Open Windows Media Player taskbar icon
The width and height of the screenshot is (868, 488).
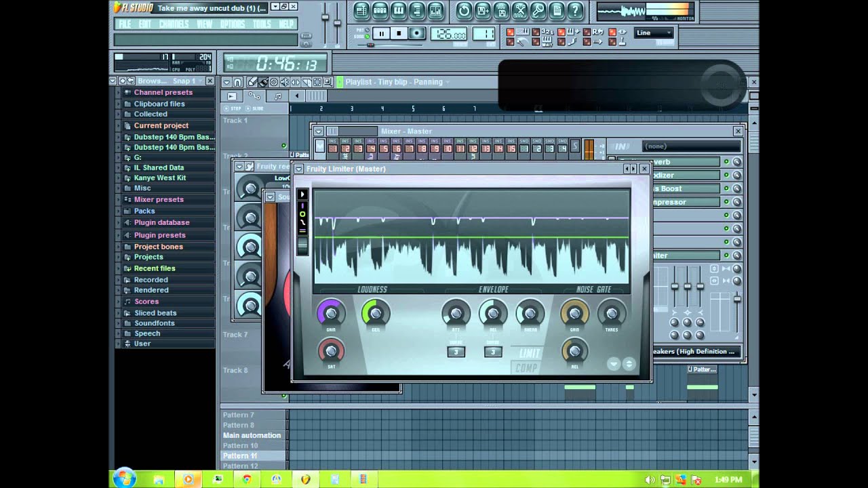189,479
